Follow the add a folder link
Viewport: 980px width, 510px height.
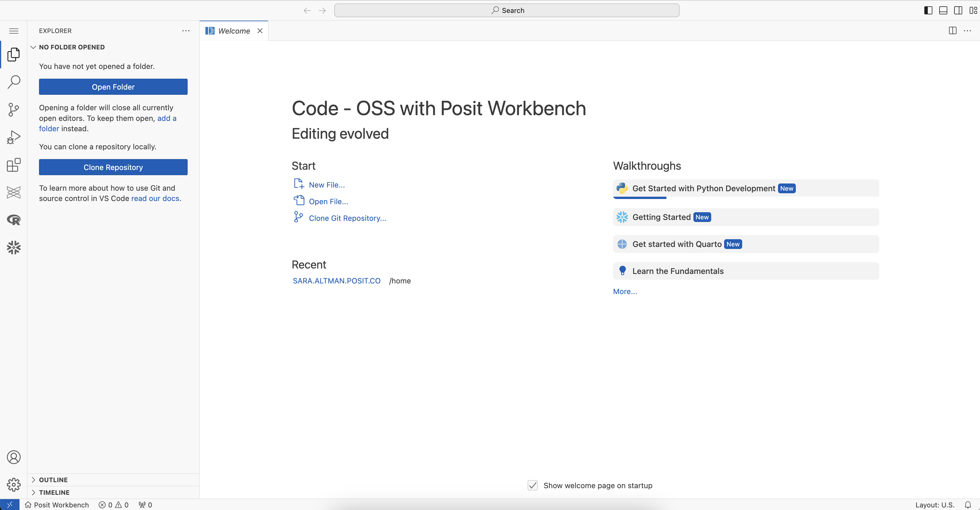(167, 118)
